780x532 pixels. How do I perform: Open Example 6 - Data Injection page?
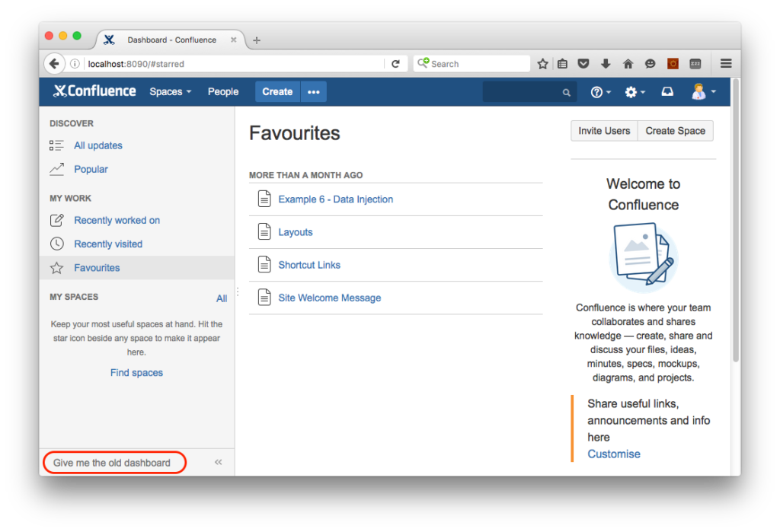[335, 199]
